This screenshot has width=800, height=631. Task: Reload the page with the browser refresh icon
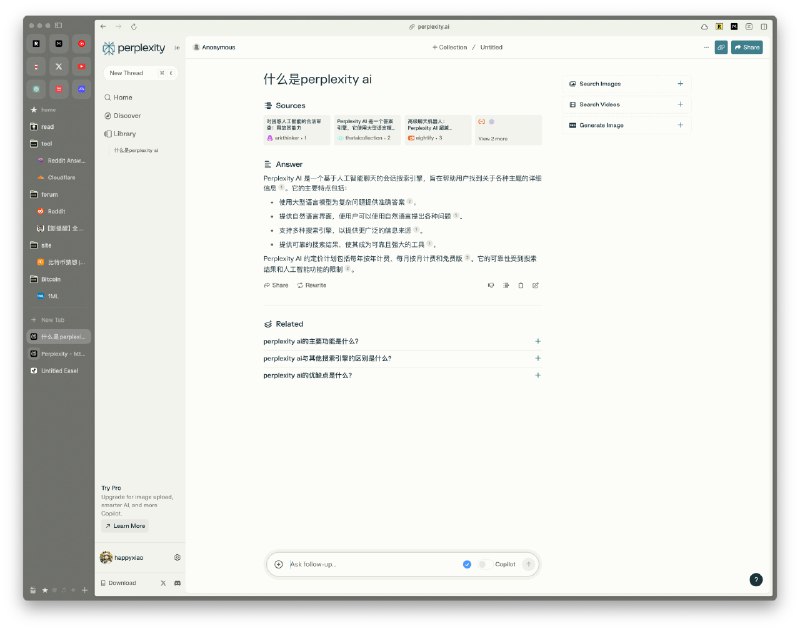(x=134, y=26)
